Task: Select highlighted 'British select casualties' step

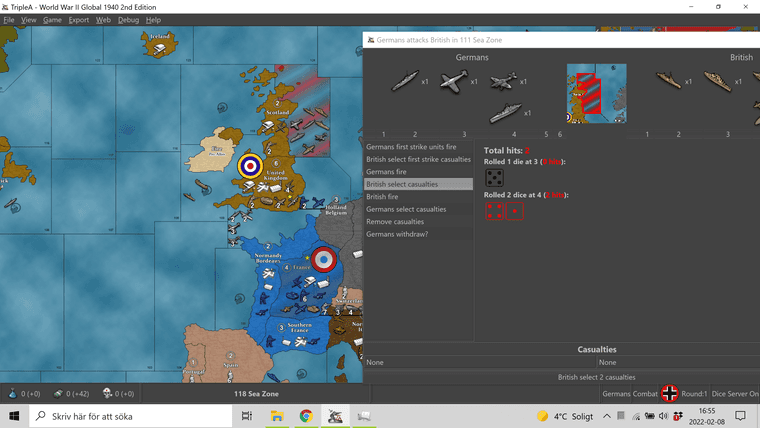Action: 418,184
